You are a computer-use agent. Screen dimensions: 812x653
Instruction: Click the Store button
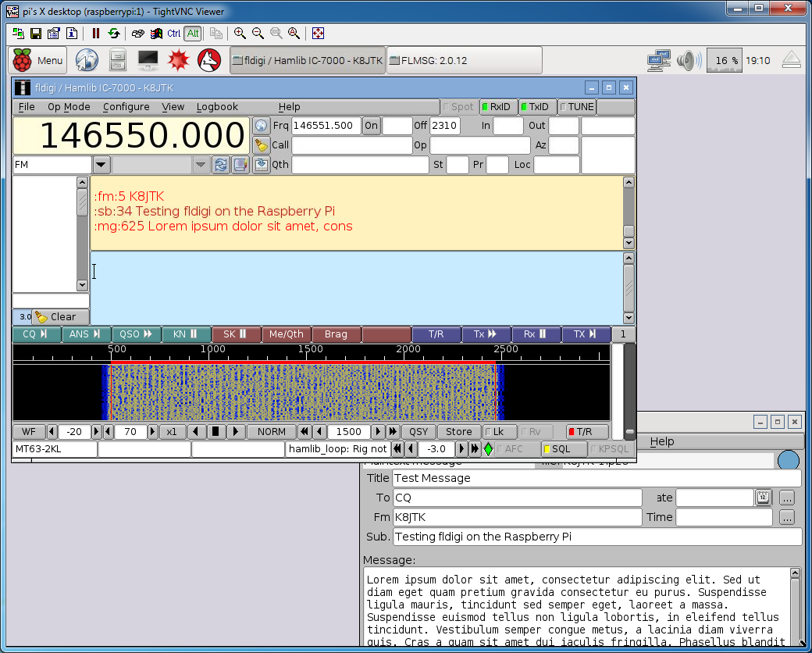click(459, 432)
